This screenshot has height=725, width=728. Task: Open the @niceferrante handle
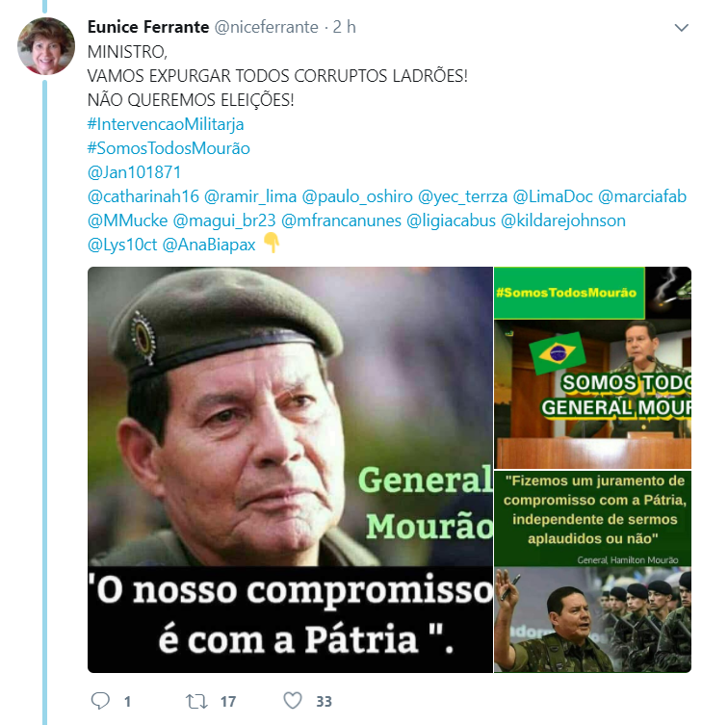[266, 27]
